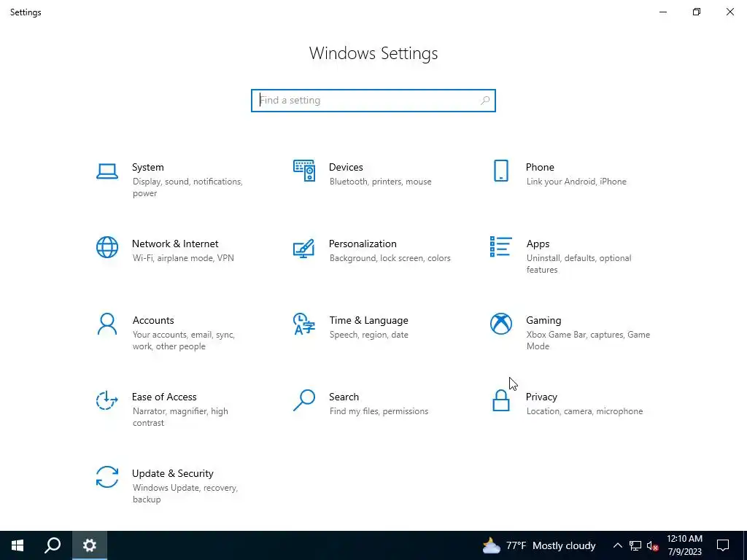Click the Update & Security refresh icon
Screen dimensions: 747x560
[107, 477]
